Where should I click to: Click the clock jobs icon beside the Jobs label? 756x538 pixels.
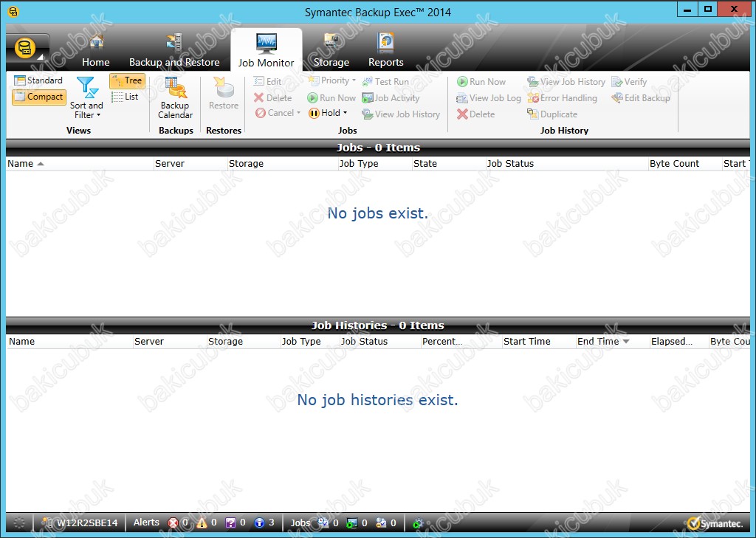click(323, 523)
